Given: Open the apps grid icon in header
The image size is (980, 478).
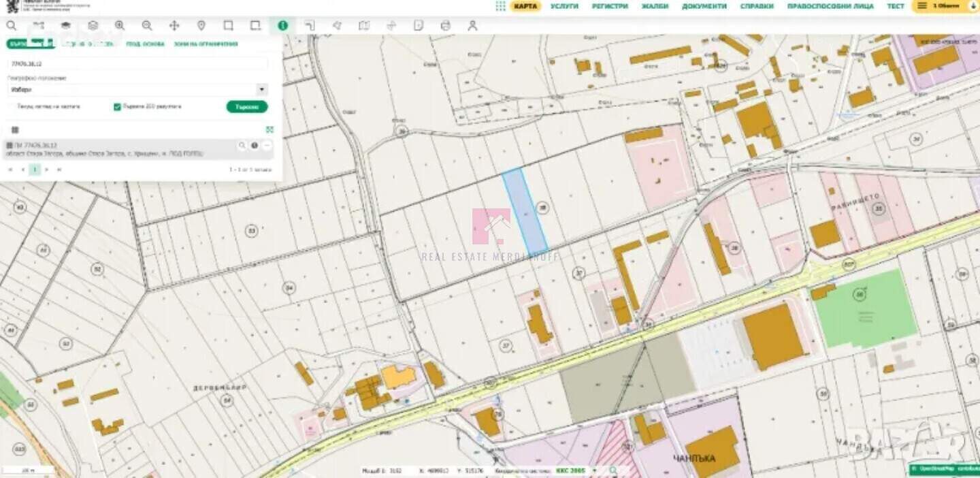Looking at the screenshot, I should click(x=500, y=6).
